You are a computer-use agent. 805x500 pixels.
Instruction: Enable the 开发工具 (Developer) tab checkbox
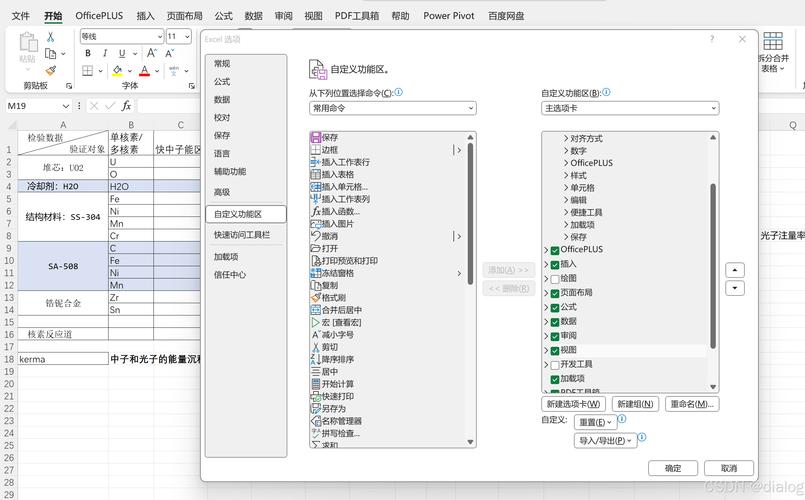[x=555, y=365]
